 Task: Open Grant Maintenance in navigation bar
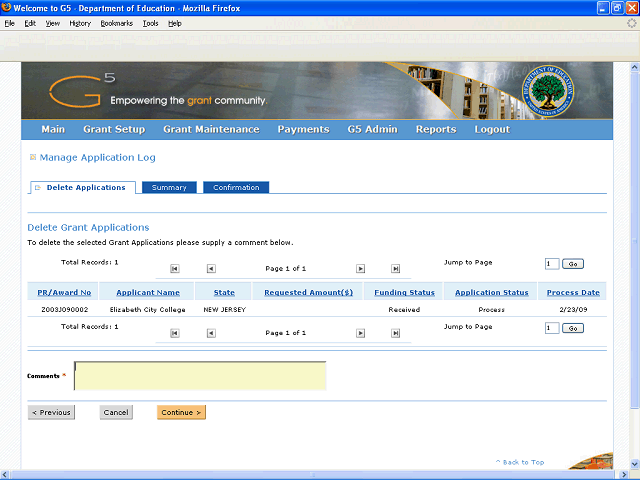coord(211,129)
